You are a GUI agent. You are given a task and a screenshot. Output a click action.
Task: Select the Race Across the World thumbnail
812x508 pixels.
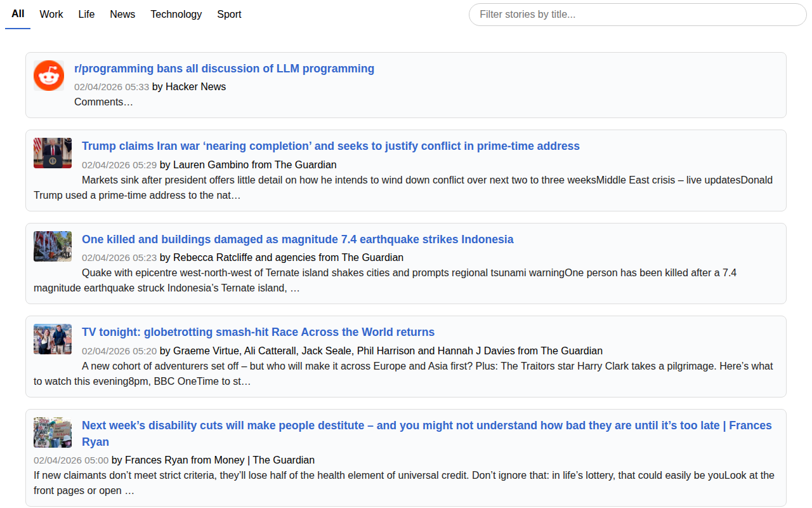(53, 339)
